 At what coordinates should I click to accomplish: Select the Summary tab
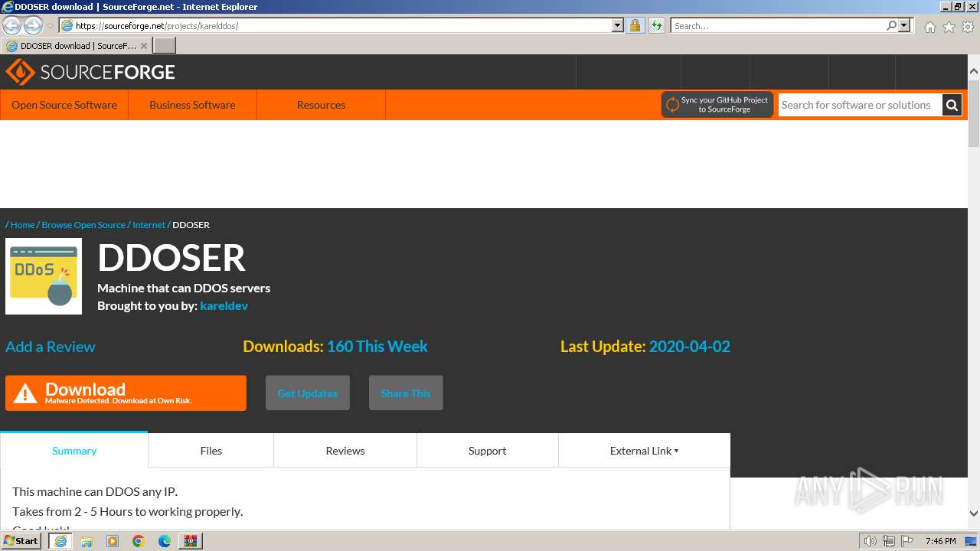click(x=74, y=451)
